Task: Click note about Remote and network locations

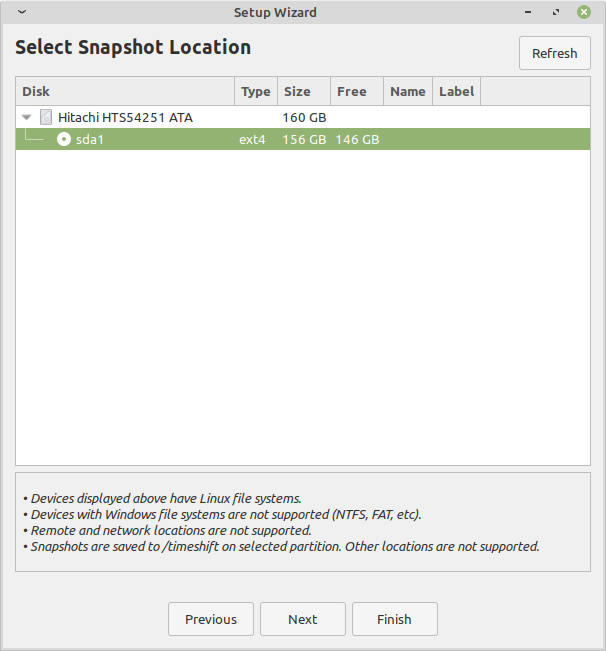Action: pos(167,530)
